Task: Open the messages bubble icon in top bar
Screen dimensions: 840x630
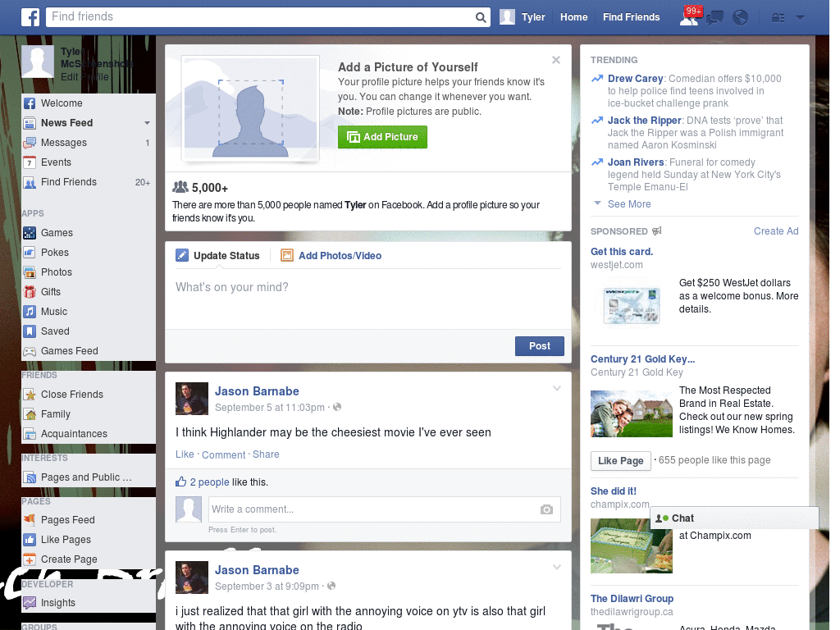Action: [x=714, y=18]
